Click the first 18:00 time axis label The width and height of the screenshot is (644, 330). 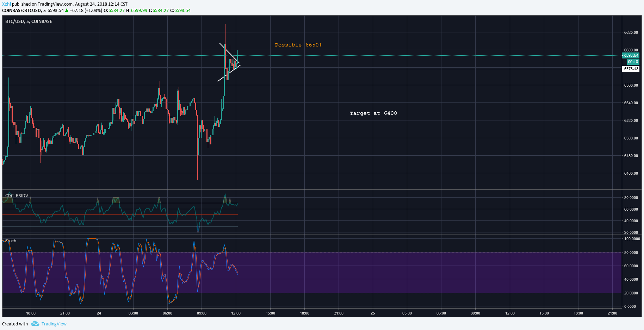click(31, 313)
